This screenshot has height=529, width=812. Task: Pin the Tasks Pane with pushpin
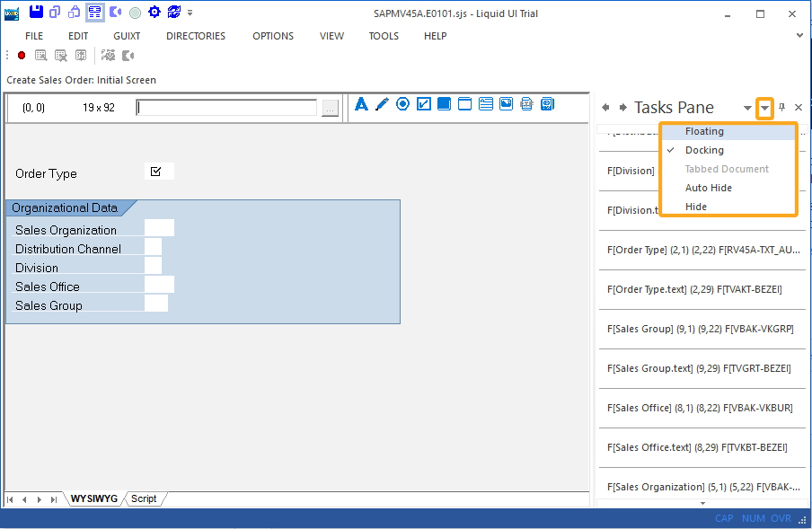[x=781, y=108]
